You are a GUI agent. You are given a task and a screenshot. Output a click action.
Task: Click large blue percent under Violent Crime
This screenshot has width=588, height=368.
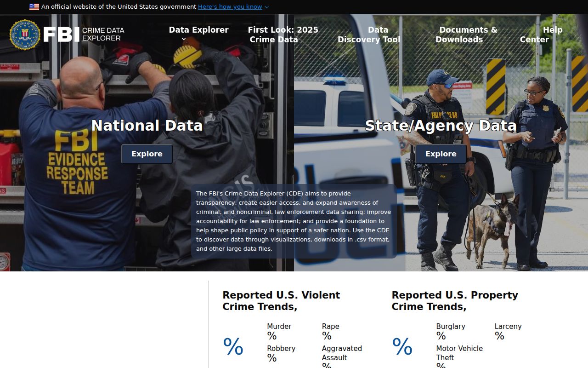[233, 347]
